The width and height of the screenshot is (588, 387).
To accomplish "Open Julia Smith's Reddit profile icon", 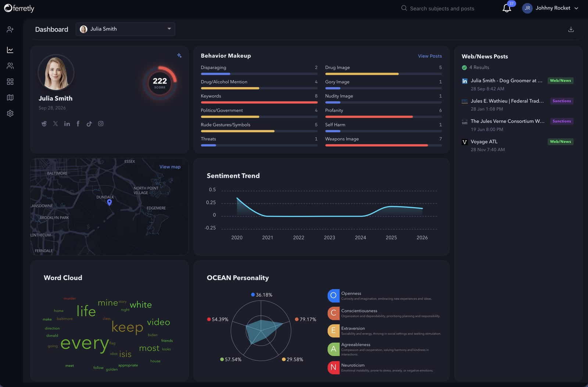I will coord(44,124).
